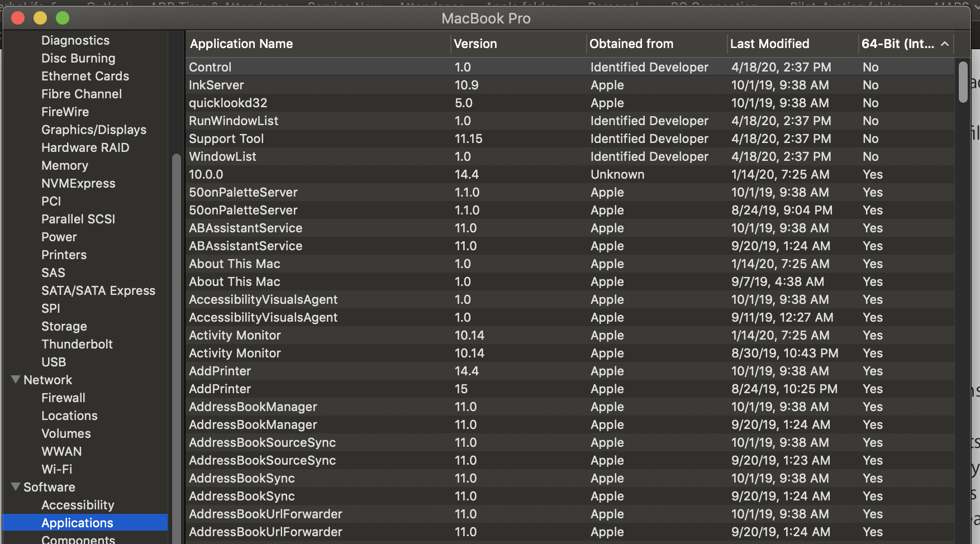Select the Support Tool row
The image size is (980, 544).
point(570,139)
